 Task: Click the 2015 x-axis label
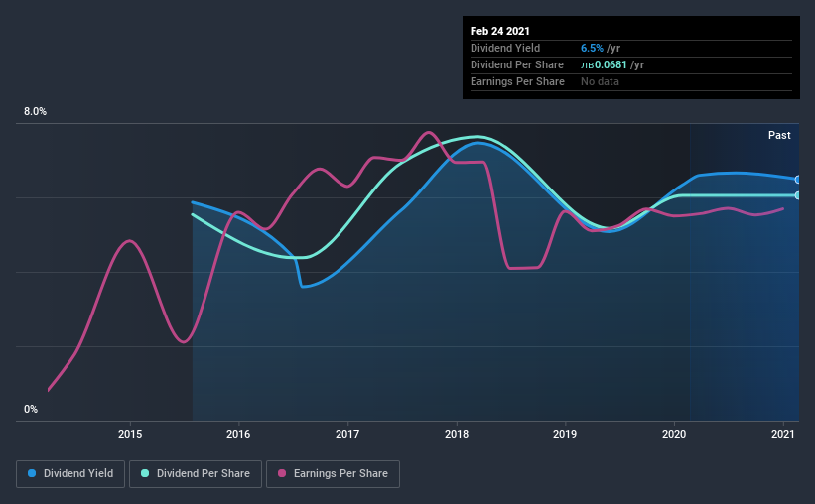(x=130, y=434)
